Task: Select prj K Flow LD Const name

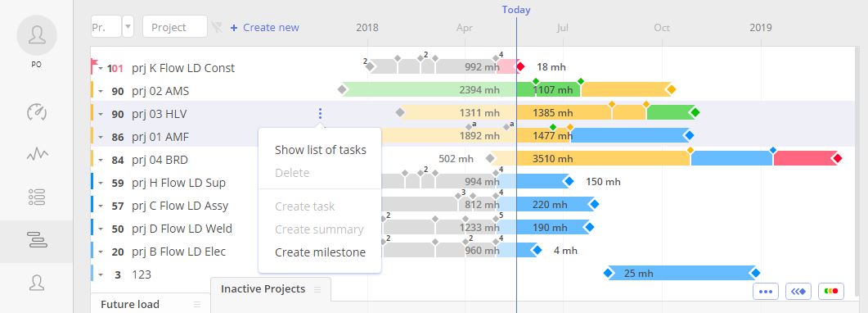Action: point(183,68)
